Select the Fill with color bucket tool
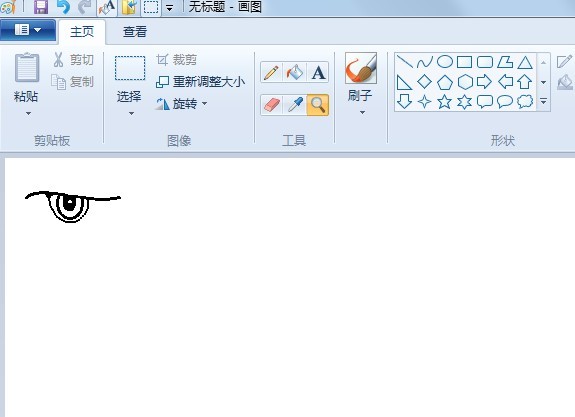The width and height of the screenshot is (575, 417). (294, 72)
